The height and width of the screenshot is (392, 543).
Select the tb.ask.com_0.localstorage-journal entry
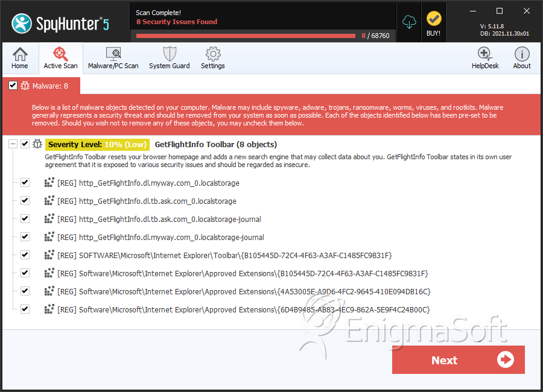(170, 219)
